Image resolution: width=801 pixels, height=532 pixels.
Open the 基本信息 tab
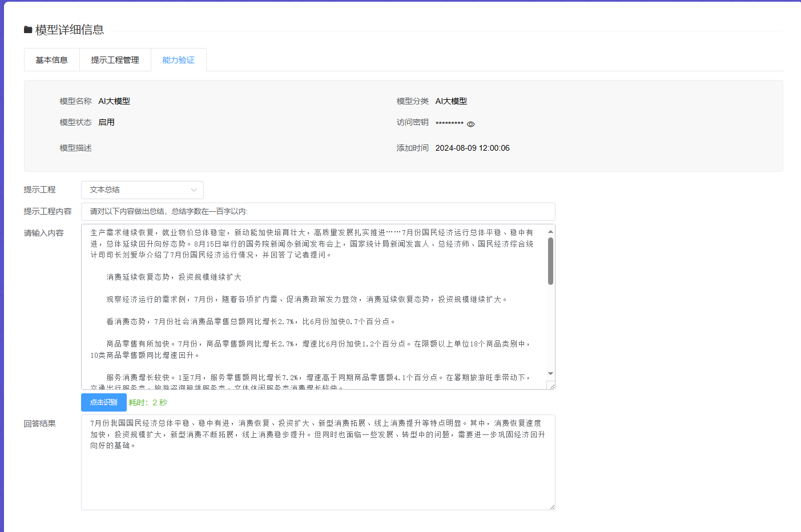coord(52,60)
